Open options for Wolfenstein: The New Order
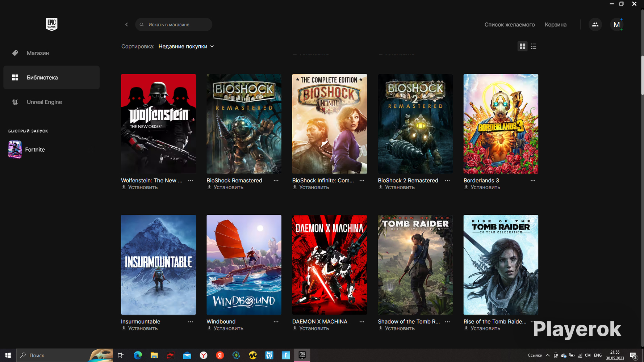 (x=191, y=181)
